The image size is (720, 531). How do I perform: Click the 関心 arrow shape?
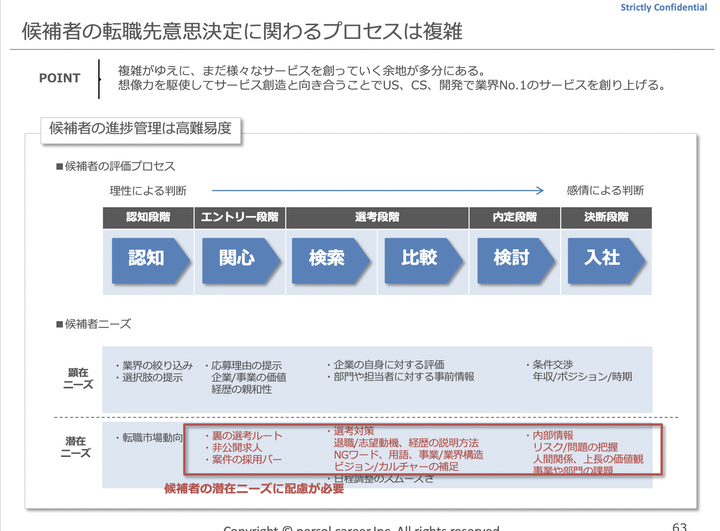(241, 260)
